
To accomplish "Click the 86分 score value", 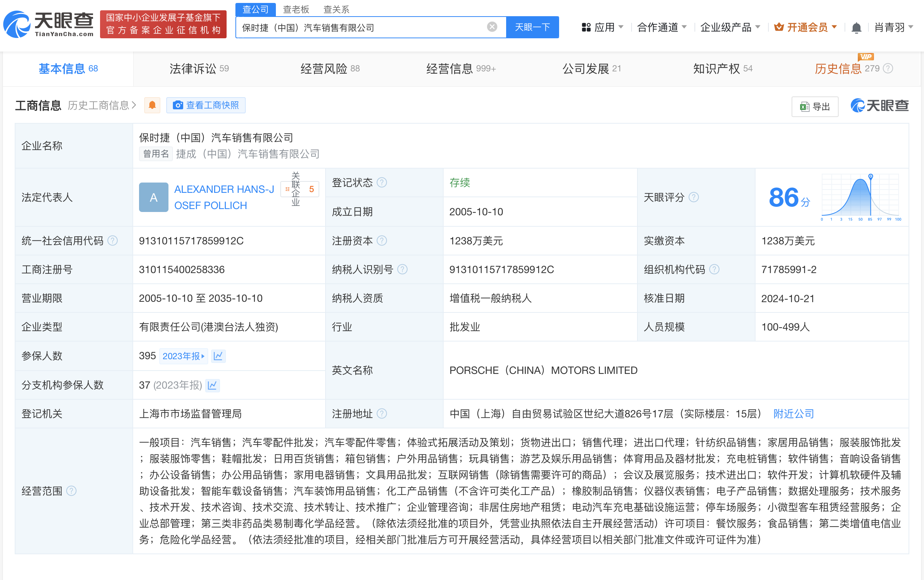I will tap(789, 198).
